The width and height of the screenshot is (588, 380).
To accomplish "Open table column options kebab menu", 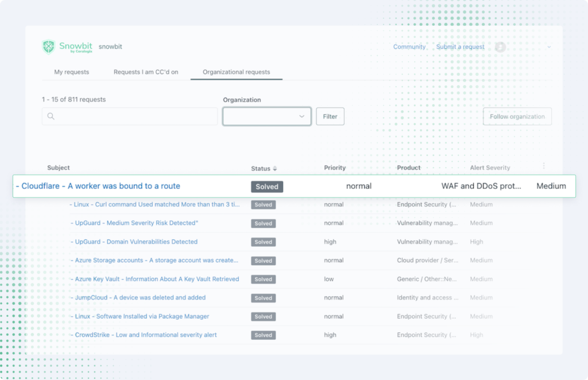I will point(544,166).
